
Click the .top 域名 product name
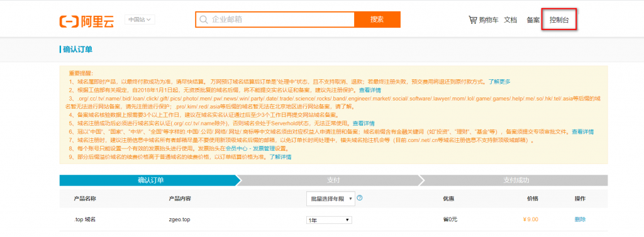tap(85, 219)
